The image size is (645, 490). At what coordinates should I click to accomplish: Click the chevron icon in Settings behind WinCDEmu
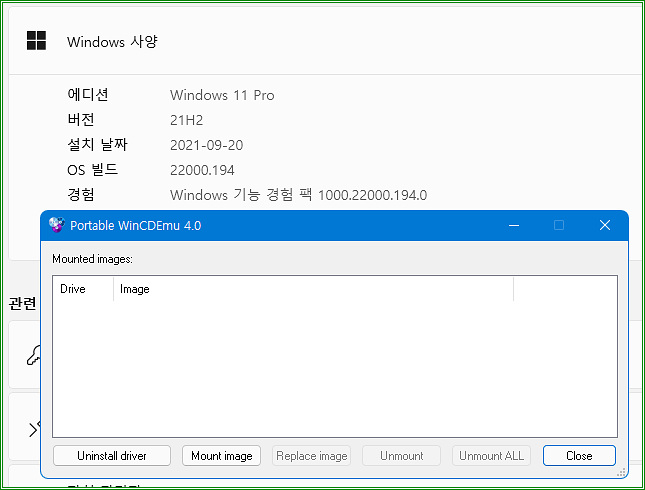[x=34, y=430]
